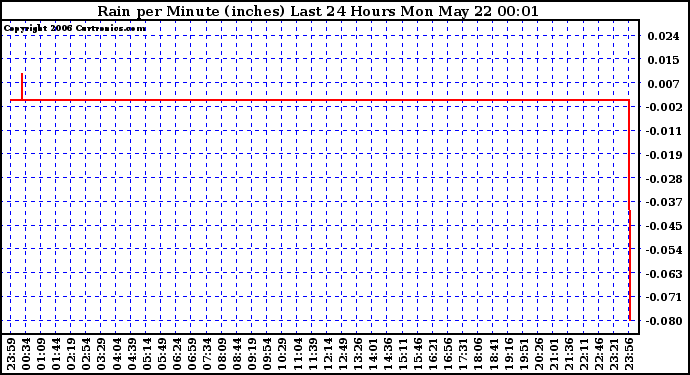Click the x-axis time label 19:51

(x=523, y=355)
